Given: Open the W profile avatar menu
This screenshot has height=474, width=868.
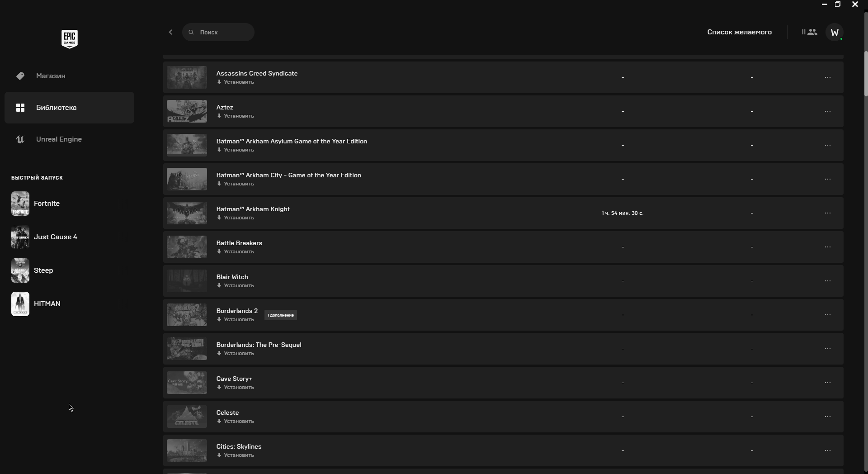Looking at the screenshot, I should click(x=835, y=32).
